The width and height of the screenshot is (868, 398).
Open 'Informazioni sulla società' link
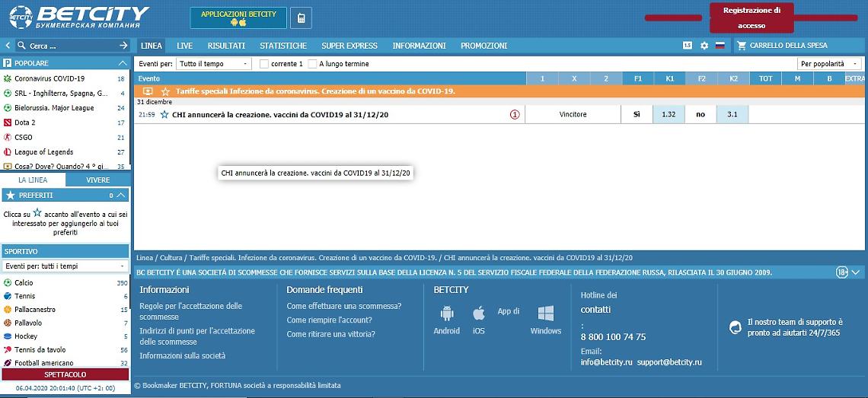pyautogui.click(x=182, y=356)
